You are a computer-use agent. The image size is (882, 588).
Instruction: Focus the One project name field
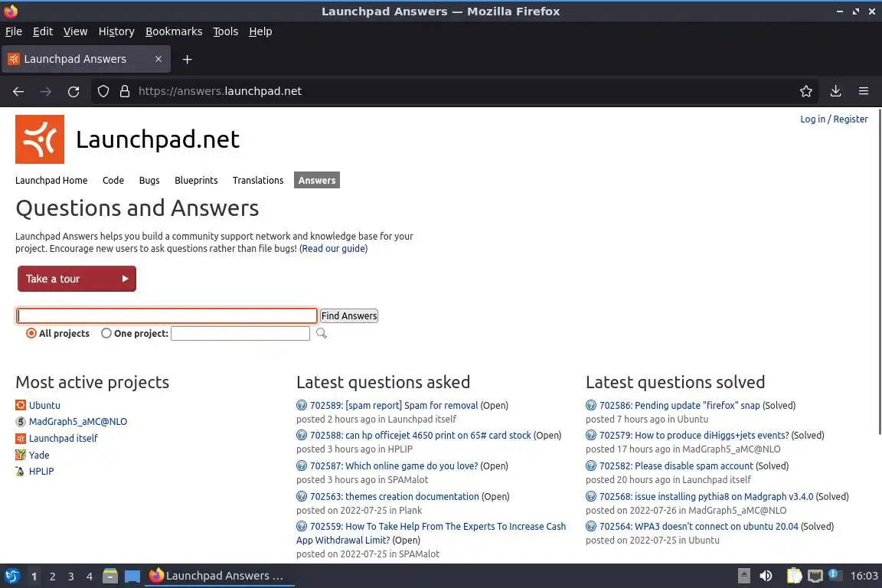coord(240,333)
